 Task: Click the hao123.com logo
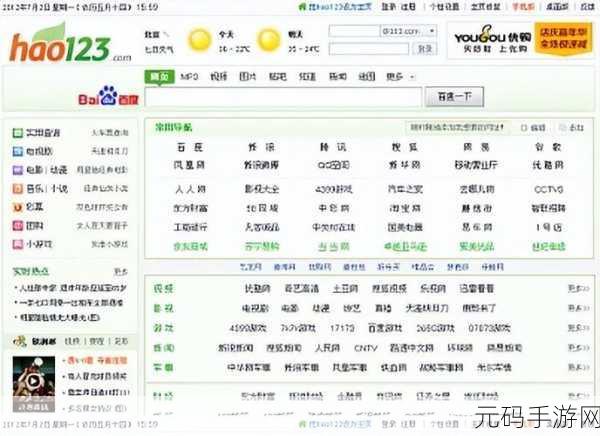click(x=70, y=44)
